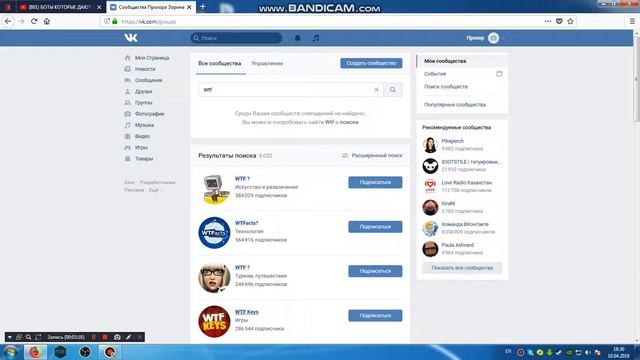
Task: Close the Сообщества tab
Action: pos(189,7)
